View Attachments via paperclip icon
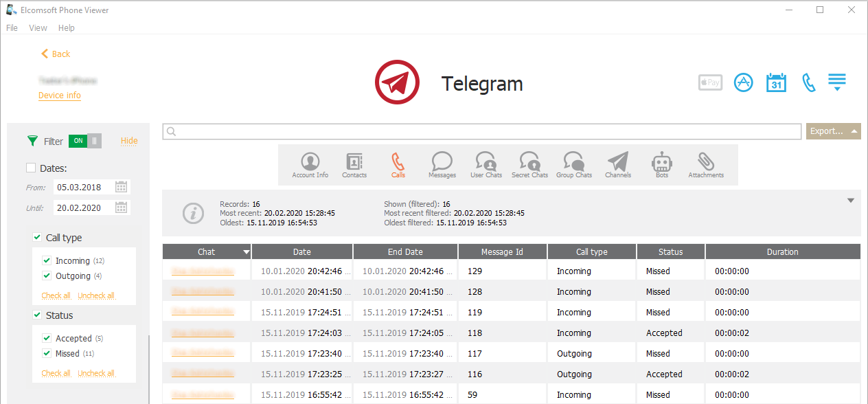 [x=706, y=165]
